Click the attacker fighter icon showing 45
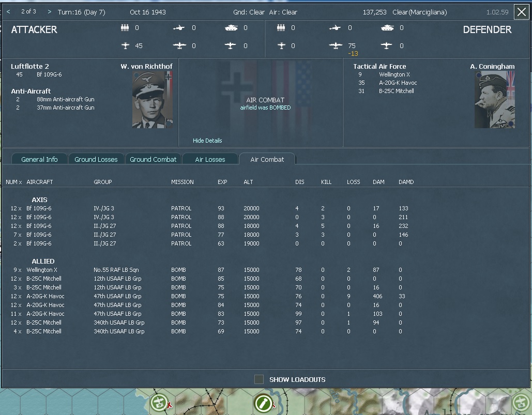The height and width of the screenshot is (415, 532). pos(126,45)
